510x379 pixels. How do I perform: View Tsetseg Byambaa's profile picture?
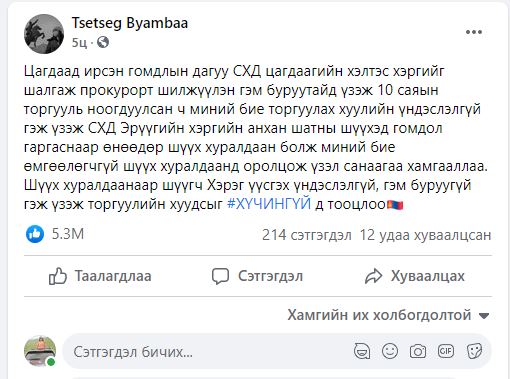(x=44, y=34)
